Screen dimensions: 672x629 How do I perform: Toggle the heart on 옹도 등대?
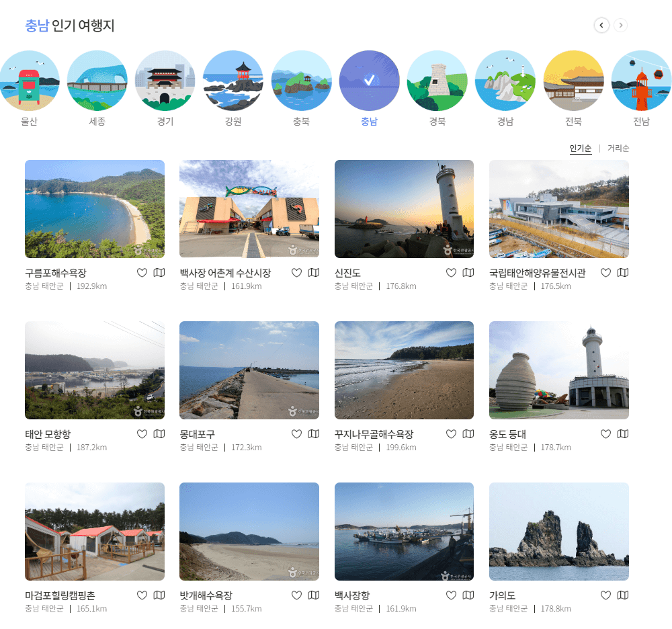tap(605, 434)
